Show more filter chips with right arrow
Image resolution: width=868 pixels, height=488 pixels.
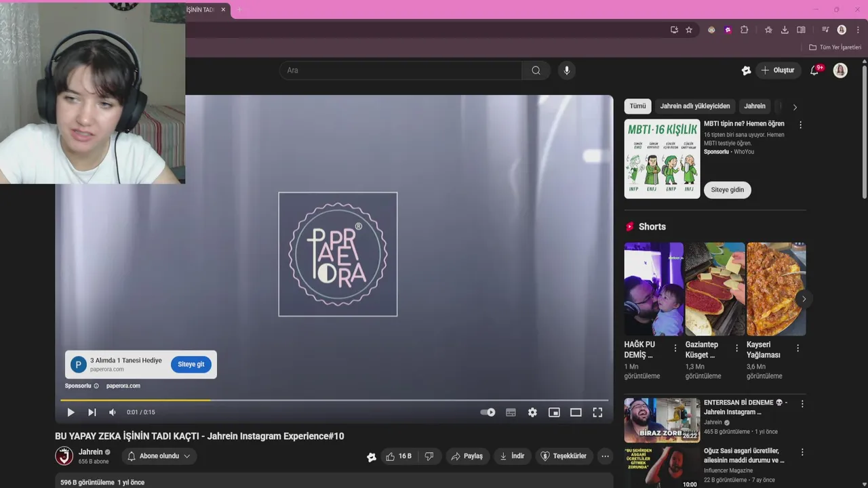[x=795, y=107]
